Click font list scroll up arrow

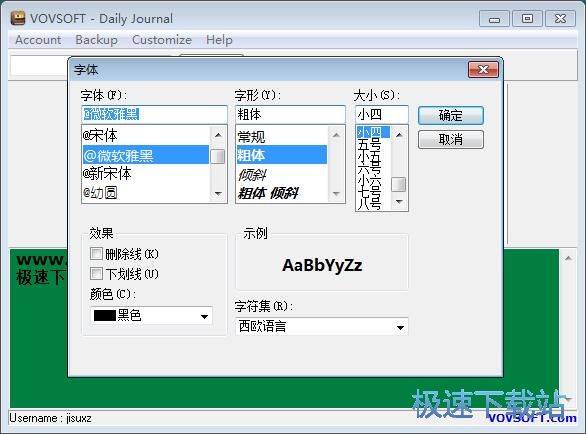[218, 135]
